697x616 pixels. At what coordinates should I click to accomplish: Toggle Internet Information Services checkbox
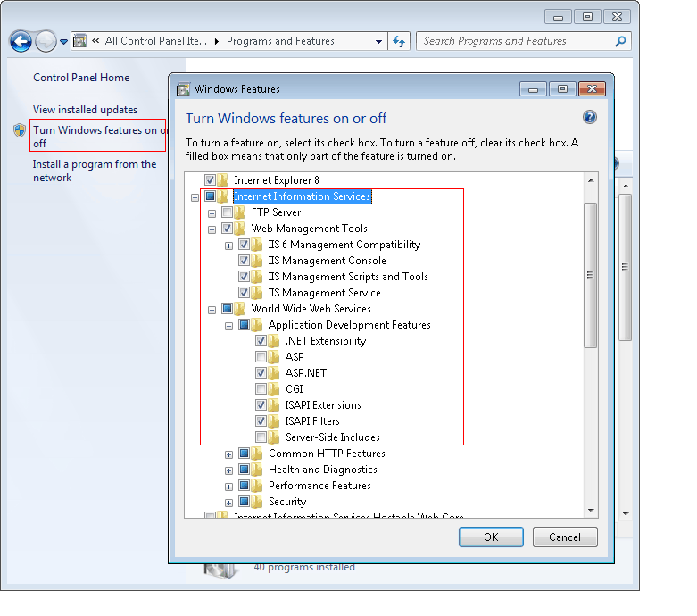pos(210,196)
